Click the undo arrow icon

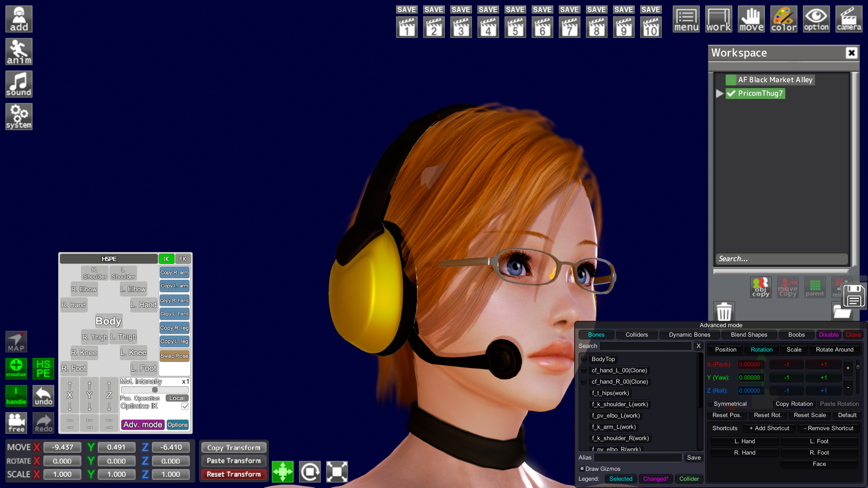(x=43, y=396)
